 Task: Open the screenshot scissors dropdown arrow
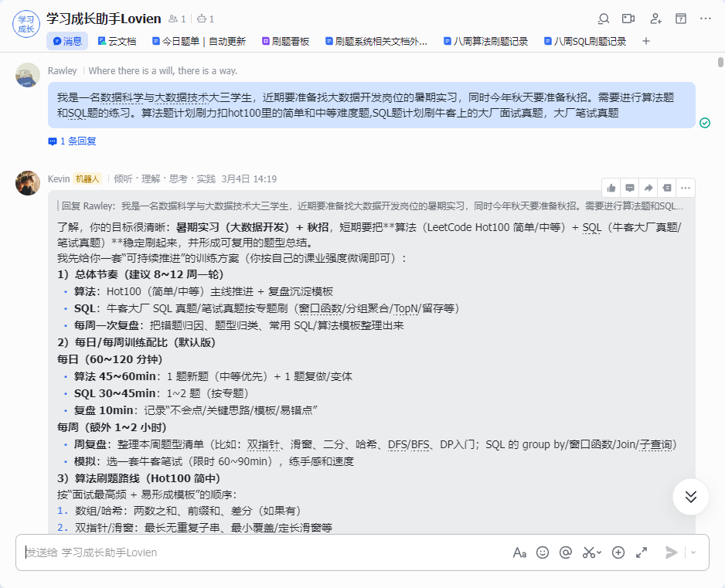point(600,553)
